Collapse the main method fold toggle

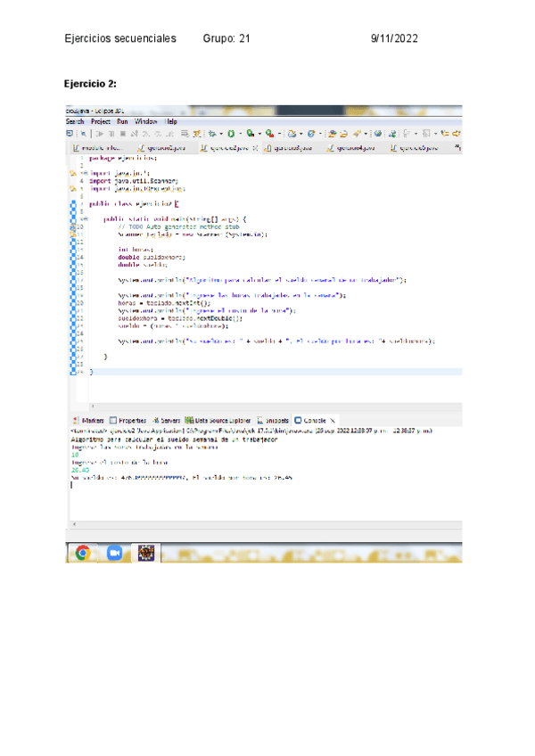(x=80, y=218)
